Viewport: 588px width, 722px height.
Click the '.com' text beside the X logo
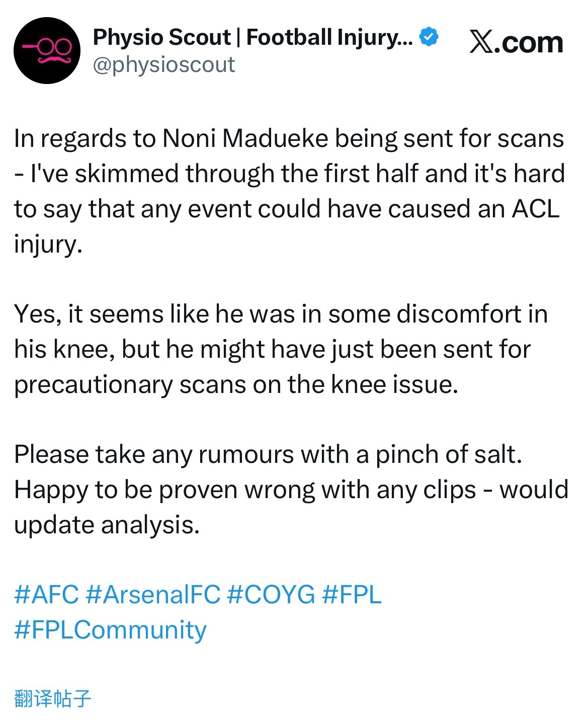[x=529, y=43]
